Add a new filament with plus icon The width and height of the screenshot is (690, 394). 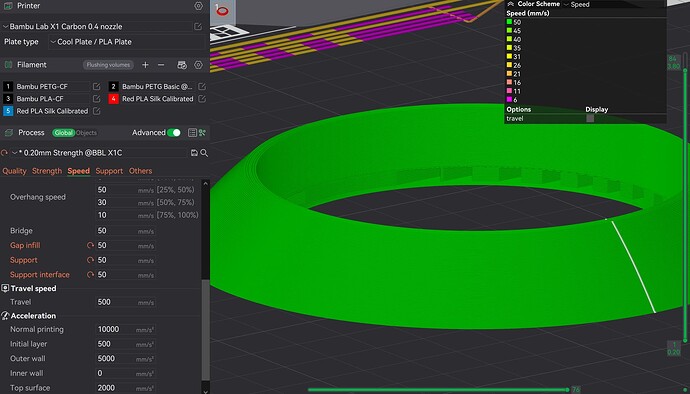(x=145, y=65)
